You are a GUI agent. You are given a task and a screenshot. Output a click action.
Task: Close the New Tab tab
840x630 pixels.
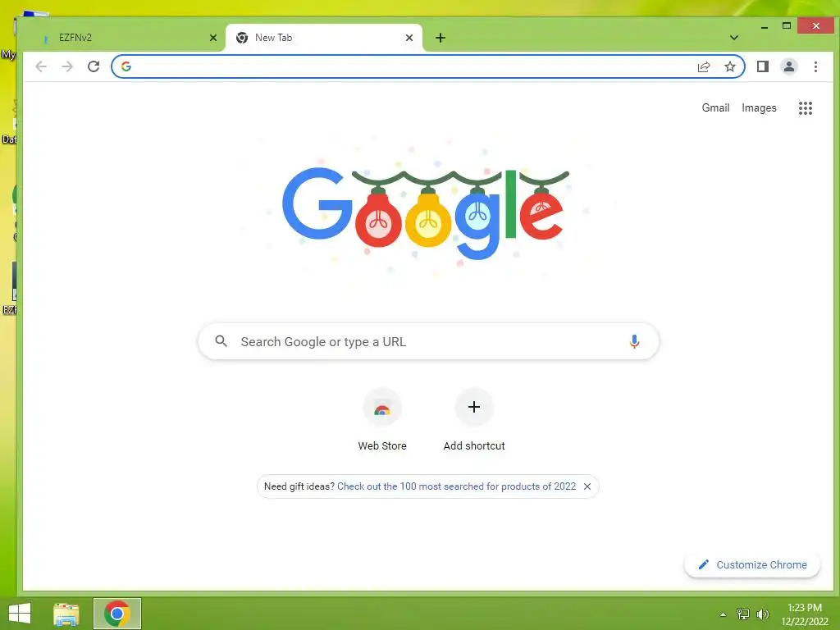click(x=409, y=38)
